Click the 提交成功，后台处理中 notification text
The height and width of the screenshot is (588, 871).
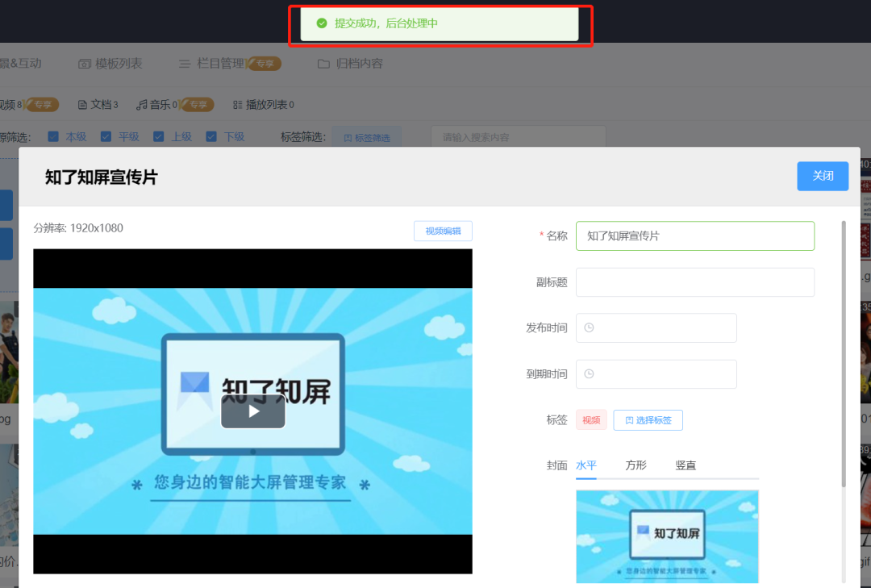[x=386, y=23]
